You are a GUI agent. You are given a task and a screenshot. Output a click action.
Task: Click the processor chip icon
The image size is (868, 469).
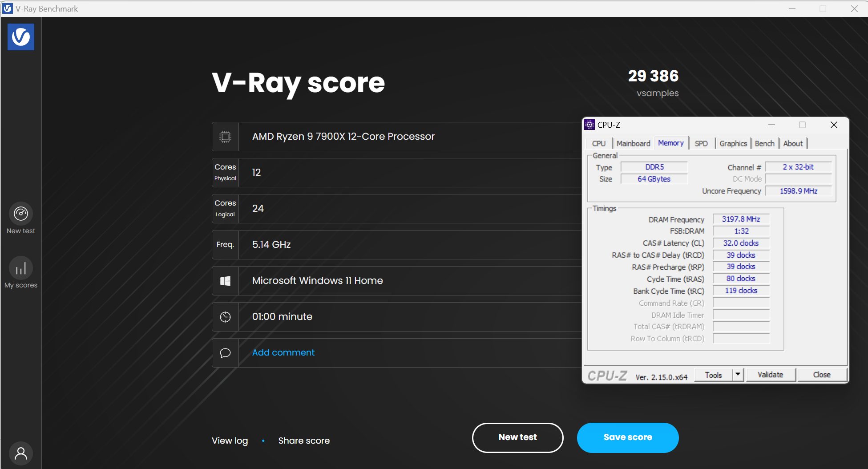click(x=226, y=137)
